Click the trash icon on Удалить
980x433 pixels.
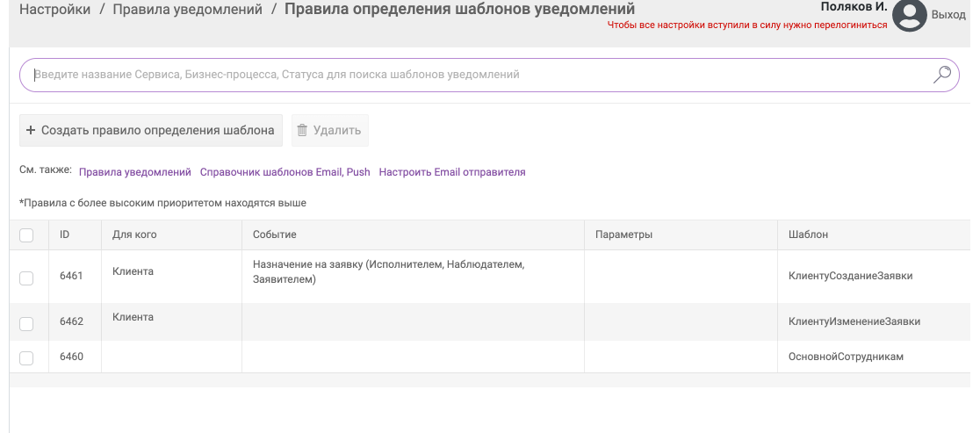tap(302, 130)
